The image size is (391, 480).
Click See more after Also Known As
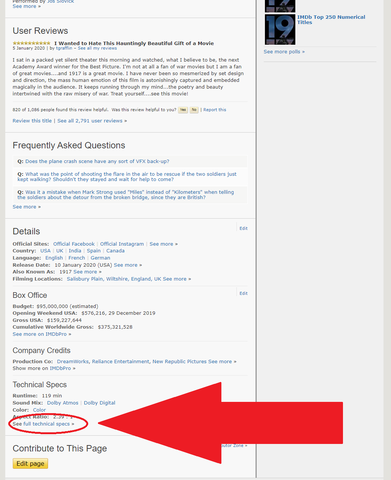[85, 272]
